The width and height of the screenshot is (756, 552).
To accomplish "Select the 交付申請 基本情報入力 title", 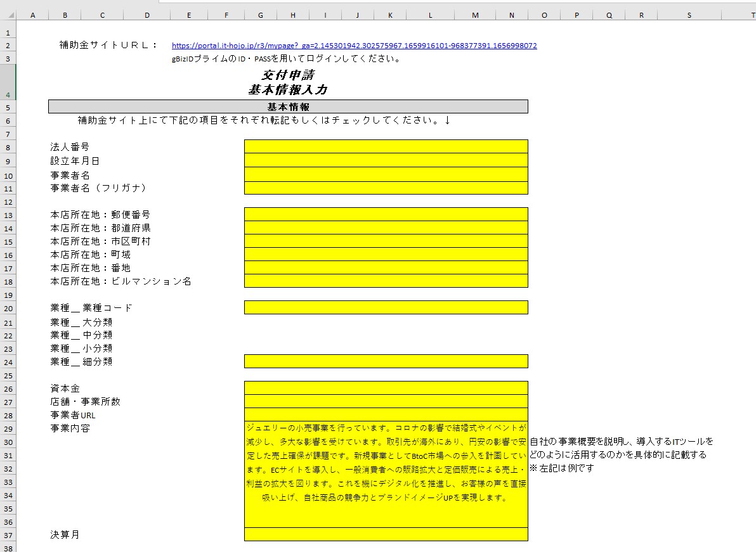I will (289, 82).
